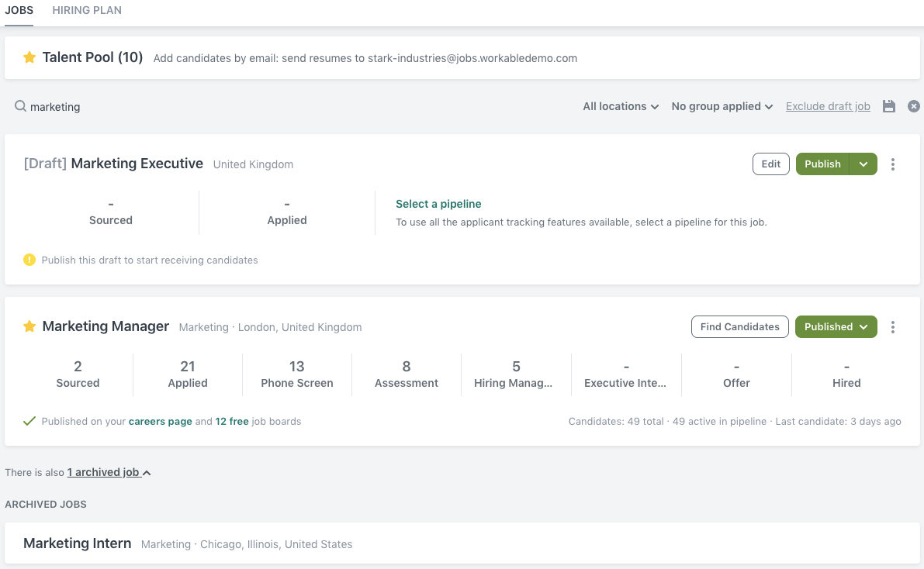
Task: Open the No group applied dropdown
Action: coord(722,106)
